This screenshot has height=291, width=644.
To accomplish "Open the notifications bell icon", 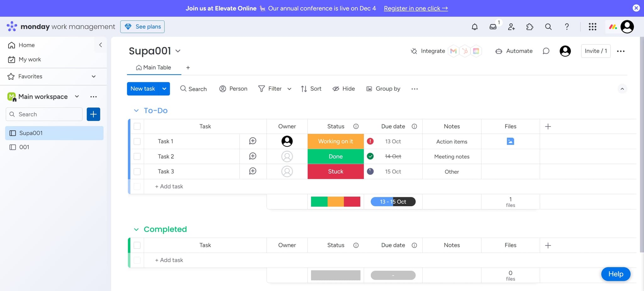I will pos(475,27).
